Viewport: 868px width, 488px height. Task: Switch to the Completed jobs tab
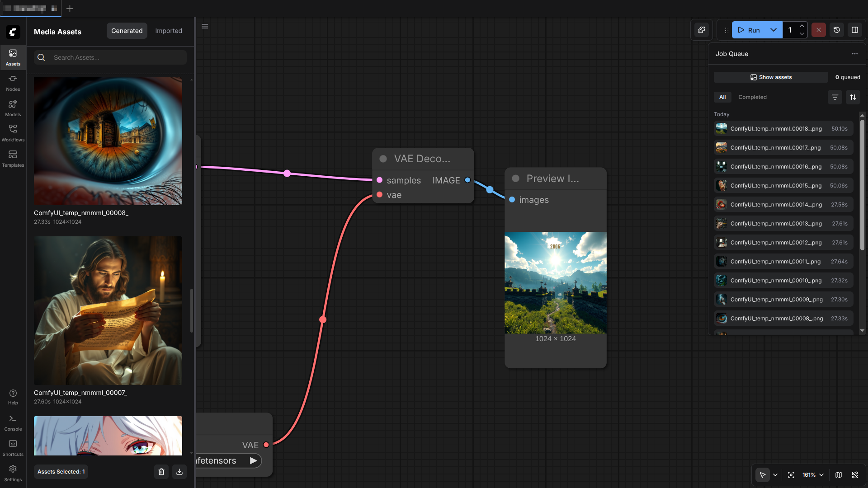[x=752, y=97]
